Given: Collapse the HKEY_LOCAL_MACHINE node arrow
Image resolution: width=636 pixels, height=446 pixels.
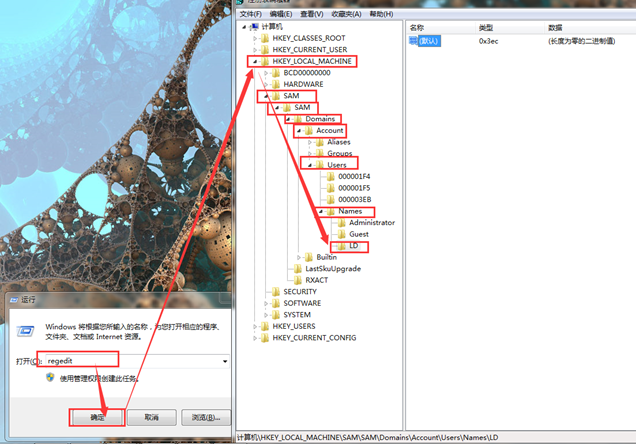Looking at the screenshot, I should coord(255,62).
